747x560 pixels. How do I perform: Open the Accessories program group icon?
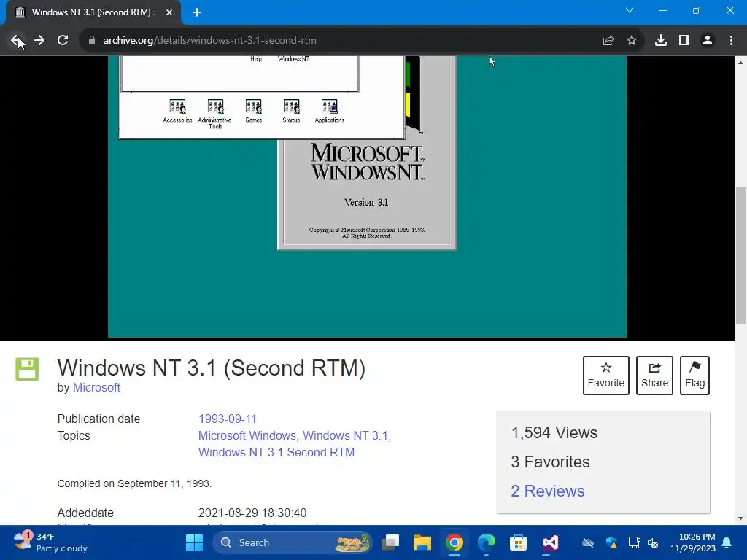177,111
